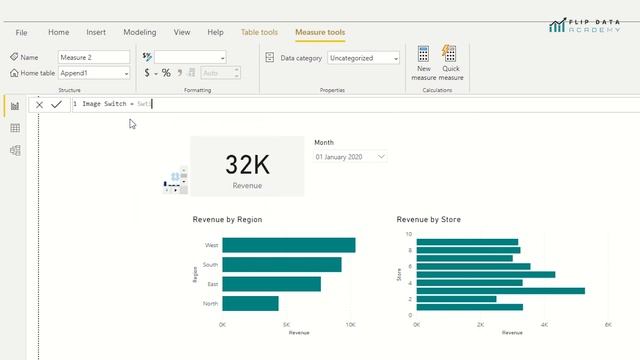Click the East bar in Revenue by Region

(x=271, y=284)
